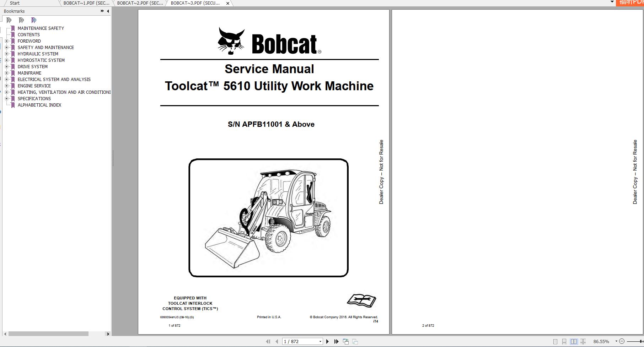Click the CONTENTS bookmark ribbon icon
The image size is (644, 347).
pos(13,34)
